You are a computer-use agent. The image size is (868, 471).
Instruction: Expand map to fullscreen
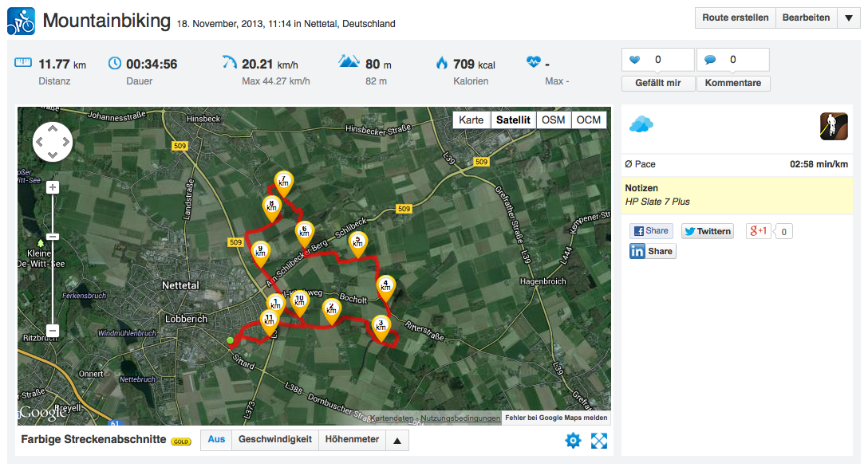pos(599,441)
